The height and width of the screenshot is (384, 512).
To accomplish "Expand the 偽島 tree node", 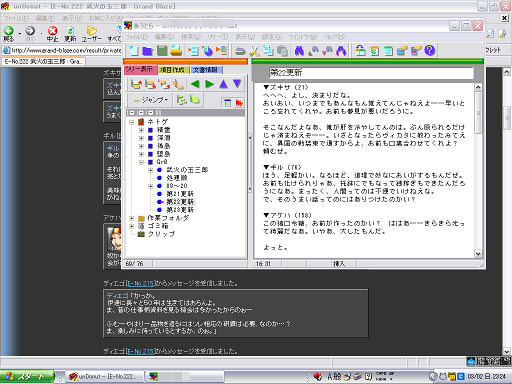I will click(141, 146).
